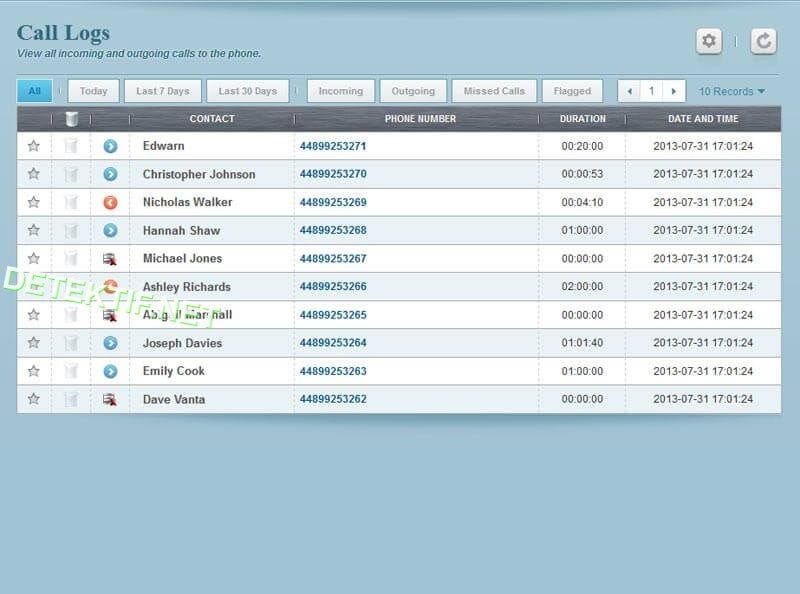Open settings with the gear icon
The image size is (800, 594).
coord(709,41)
